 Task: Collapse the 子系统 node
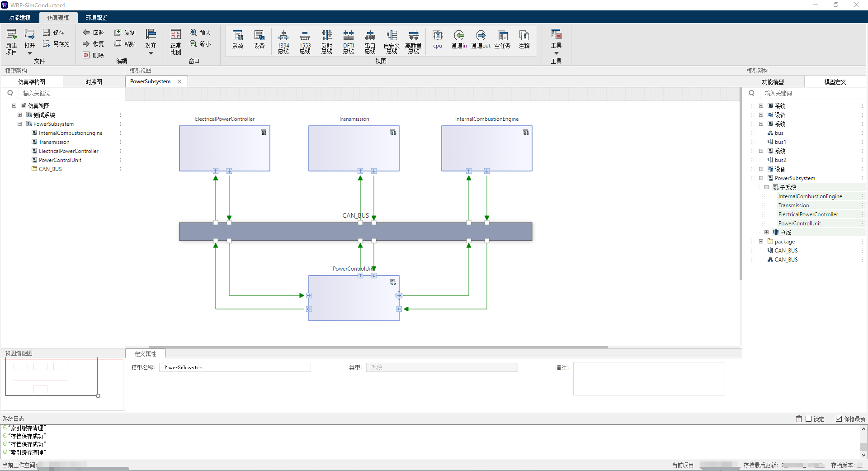click(766, 187)
